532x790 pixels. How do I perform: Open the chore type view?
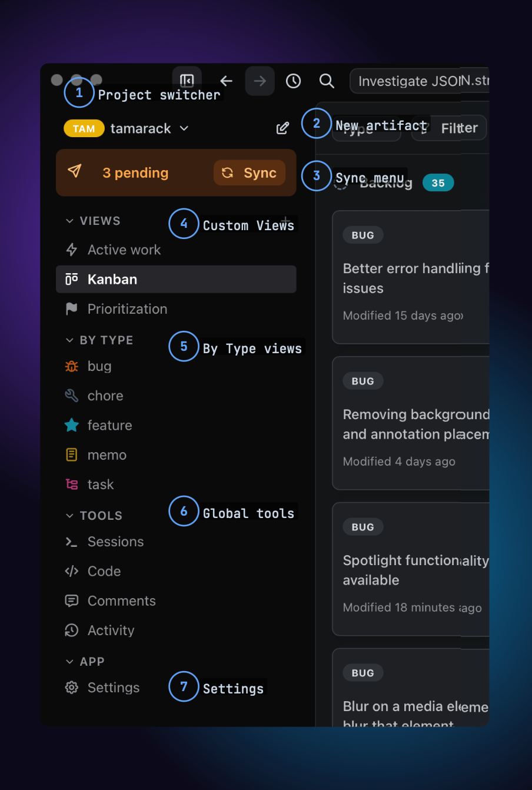[x=176, y=396]
